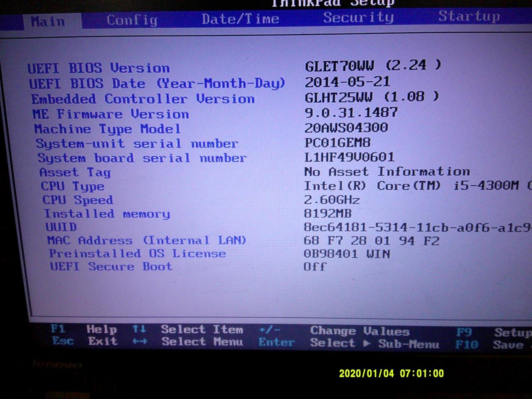Select System board serial number label
The image size is (532, 399).
(x=142, y=158)
